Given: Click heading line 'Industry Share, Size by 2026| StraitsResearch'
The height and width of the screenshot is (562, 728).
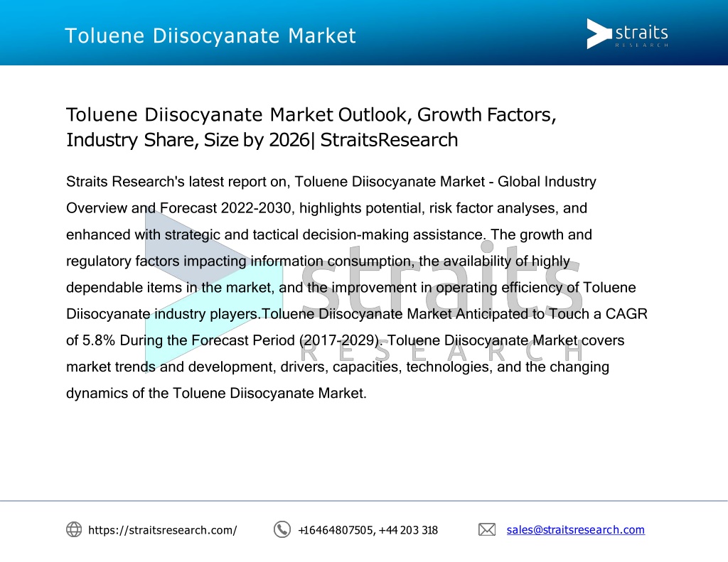Looking at the screenshot, I should tap(262, 140).
